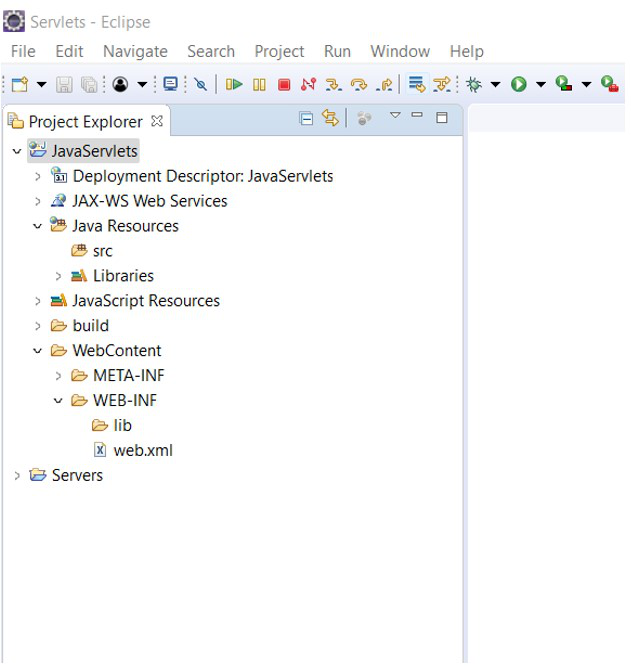Viewport: 631px width, 668px height.
Task: Click Collapse All in Project Explorer
Action: point(306,118)
